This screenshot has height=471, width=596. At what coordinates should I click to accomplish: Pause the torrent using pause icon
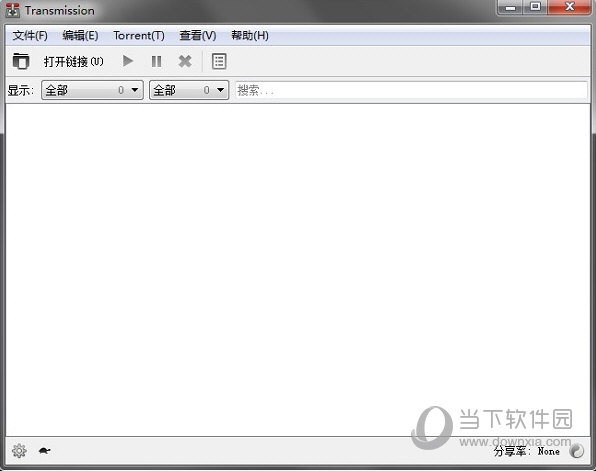[156, 61]
